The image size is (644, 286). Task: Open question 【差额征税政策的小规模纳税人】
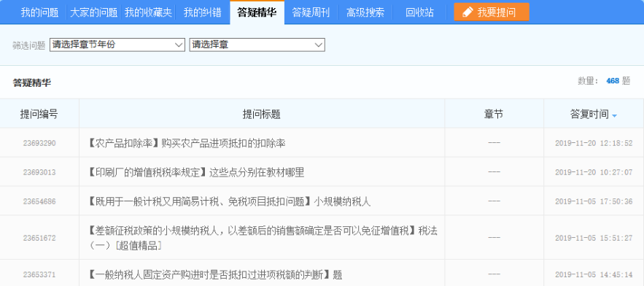[x=263, y=238]
